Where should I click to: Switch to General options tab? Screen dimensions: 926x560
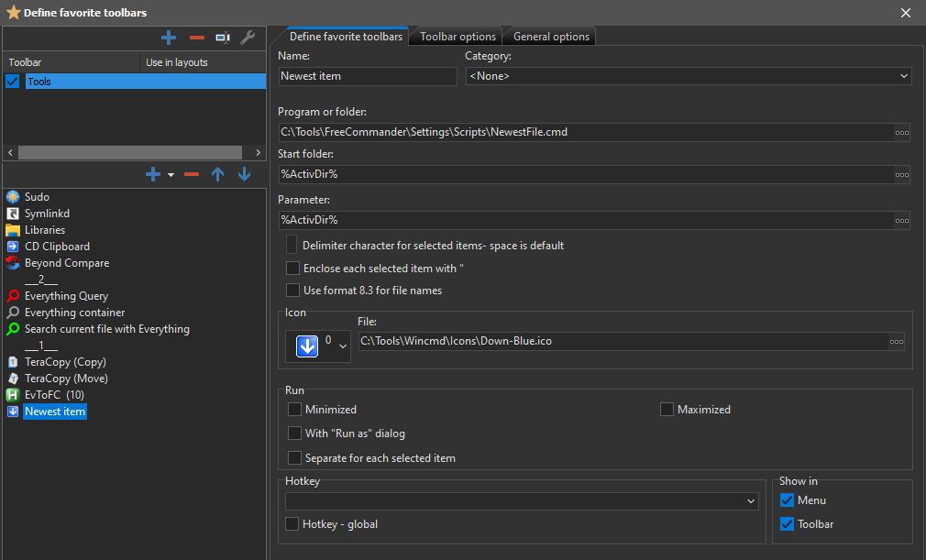(x=551, y=37)
